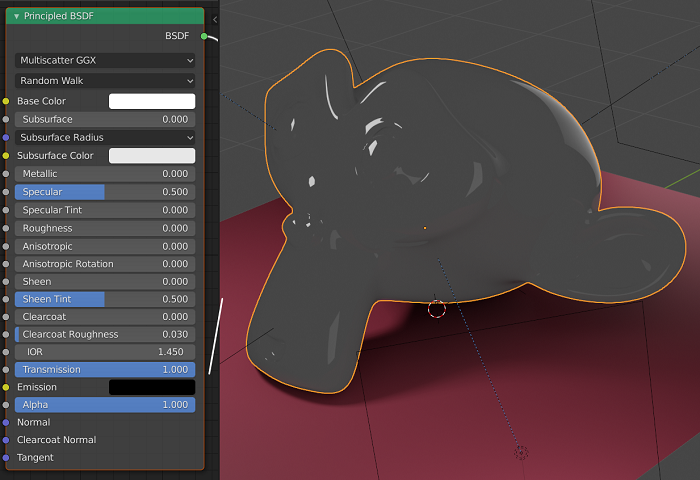
Task: Click the Subsurface Color swatch
Action: [151, 156]
